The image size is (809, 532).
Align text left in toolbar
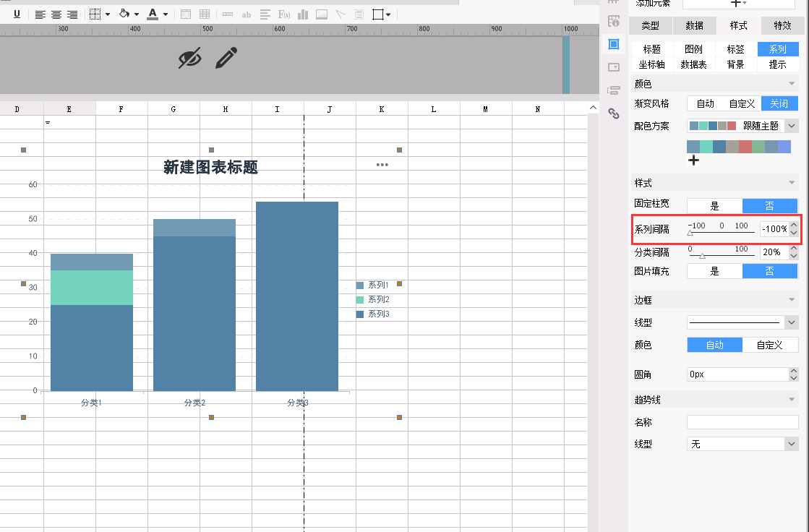tap(40, 14)
